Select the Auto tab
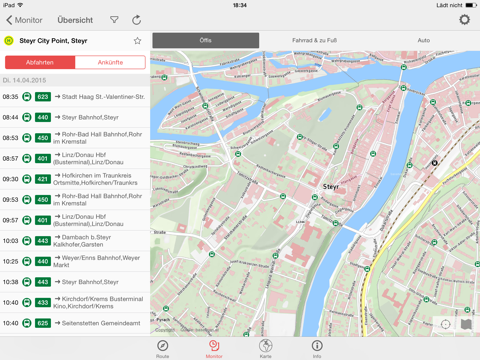 (x=424, y=40)
